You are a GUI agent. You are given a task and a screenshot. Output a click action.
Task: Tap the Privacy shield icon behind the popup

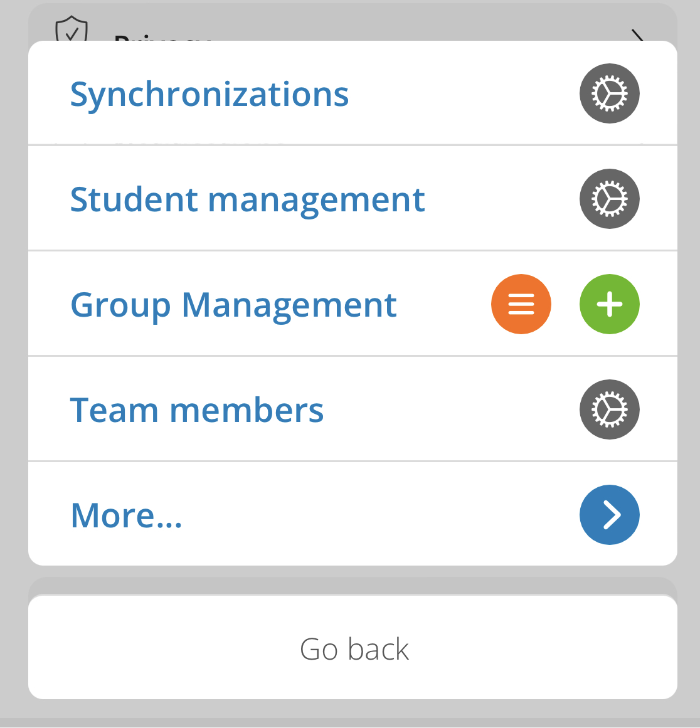pos(71,29)
